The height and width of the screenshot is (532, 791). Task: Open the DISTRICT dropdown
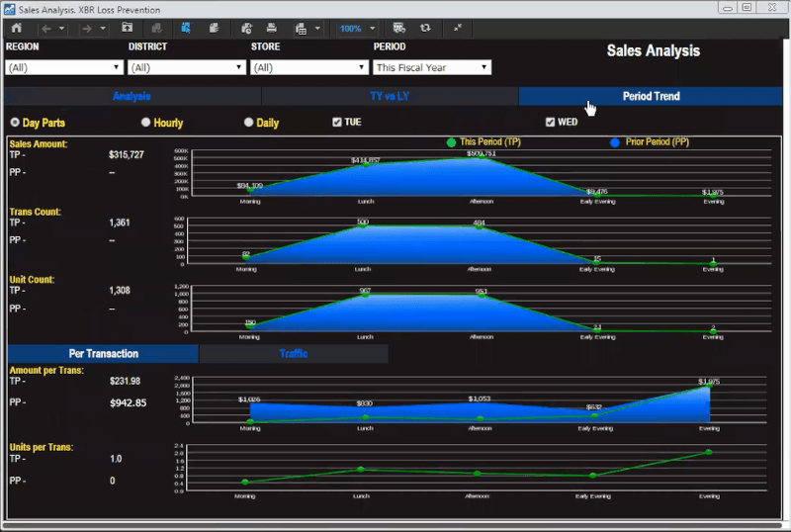point(187,67)
